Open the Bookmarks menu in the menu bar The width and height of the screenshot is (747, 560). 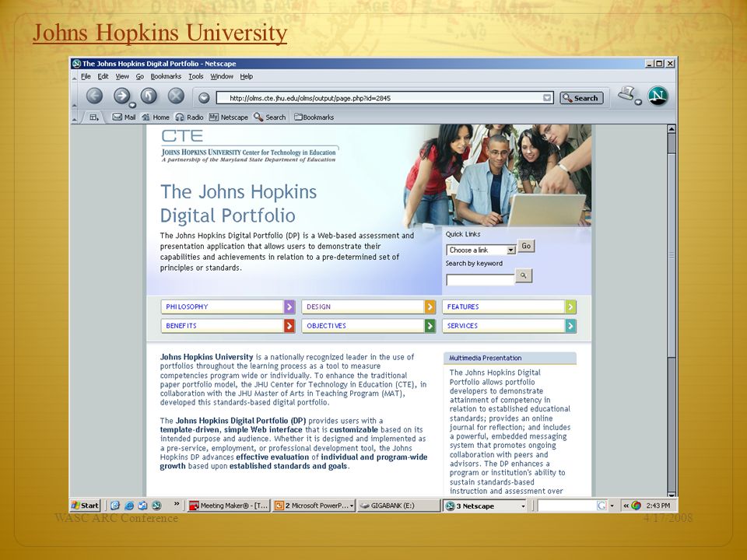(x=166, y=76)
